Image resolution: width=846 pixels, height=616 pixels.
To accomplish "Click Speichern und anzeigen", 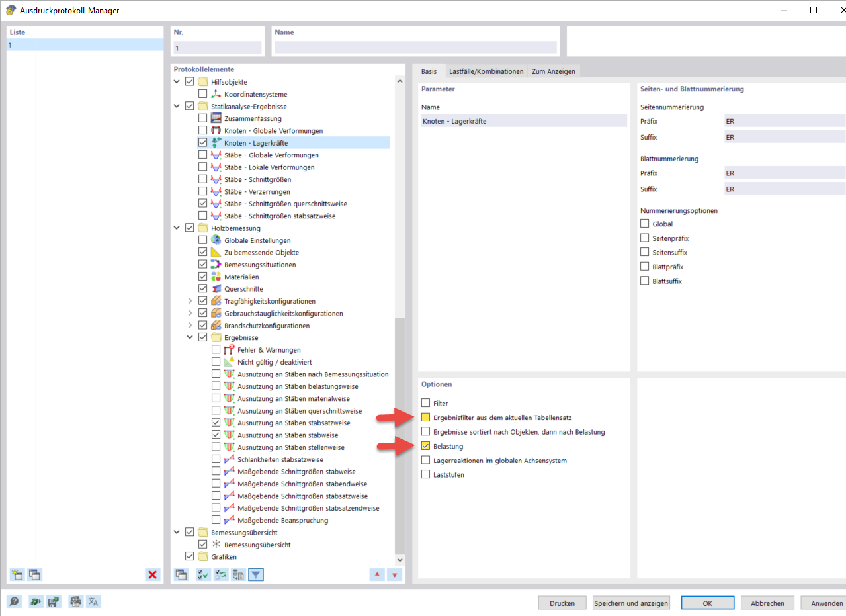I will [x=631, y=603].
